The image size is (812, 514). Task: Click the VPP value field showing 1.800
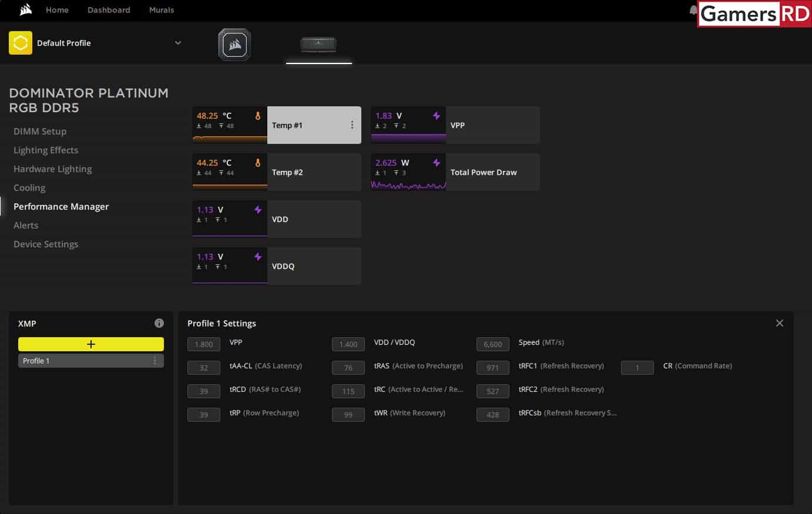pyautogui.click(x=204, y=344)
